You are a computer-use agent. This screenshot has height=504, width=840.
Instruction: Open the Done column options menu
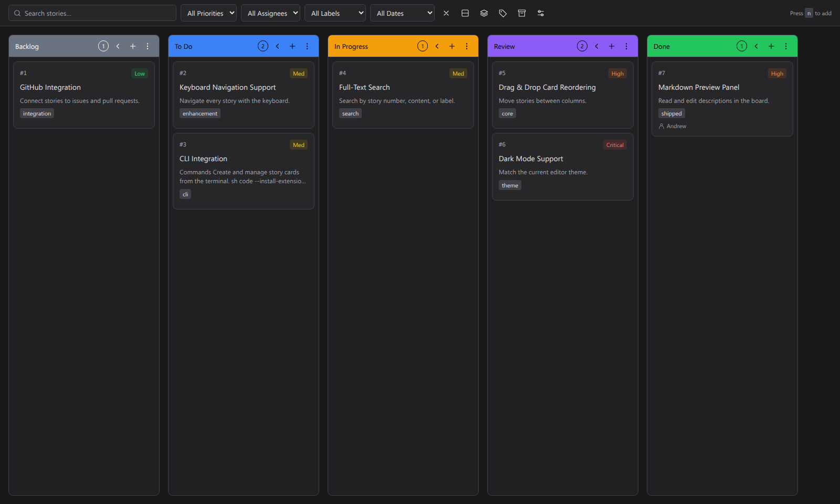786,46
